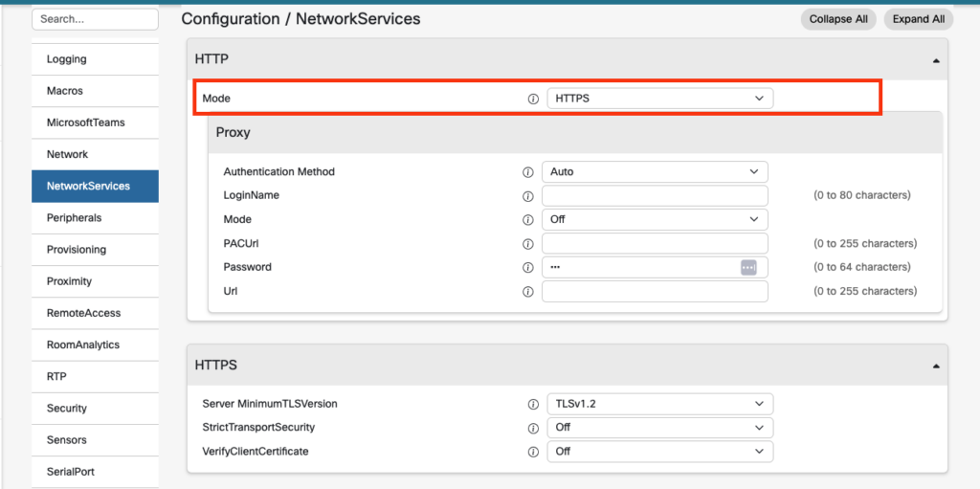Go to RoomAnalytics in the sidebar

95,345
